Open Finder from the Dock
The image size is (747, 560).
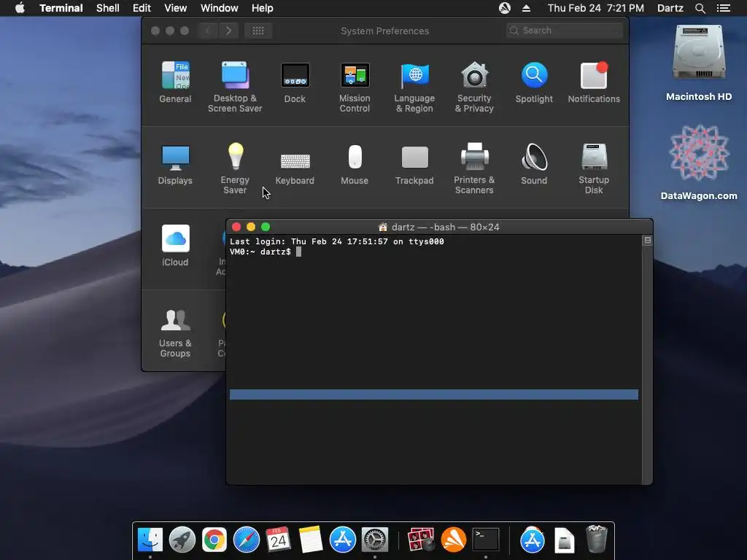tap(150, 540)
